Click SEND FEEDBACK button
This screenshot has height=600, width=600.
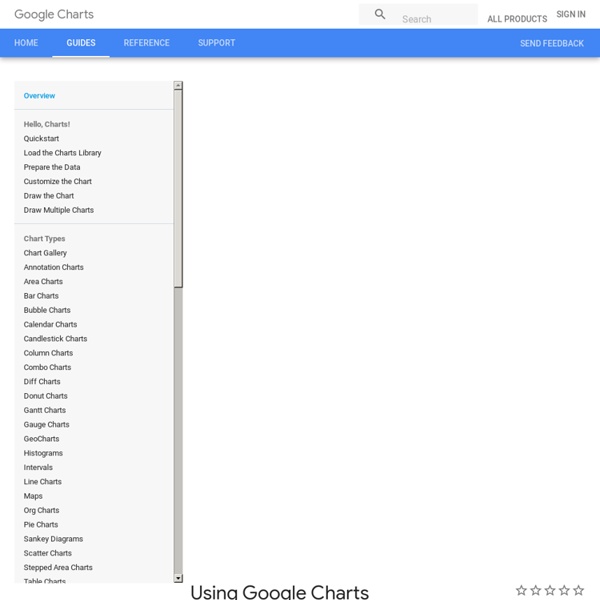point(551,43)
